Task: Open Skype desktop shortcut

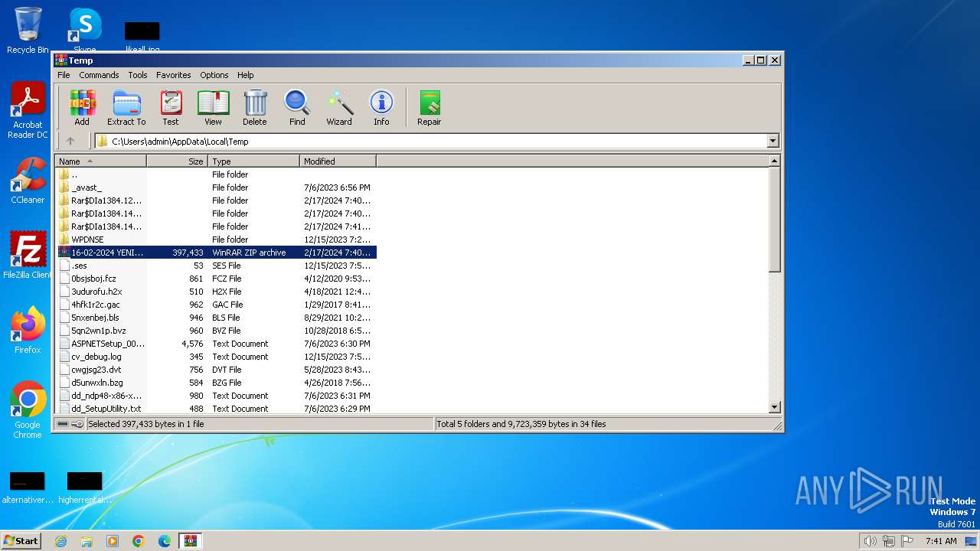Action: pyautogui.click(x=84, y=29)
